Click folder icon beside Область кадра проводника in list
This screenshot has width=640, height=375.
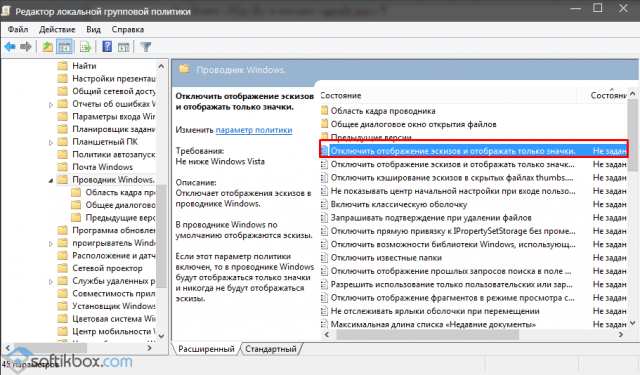[x=324, y=111]
